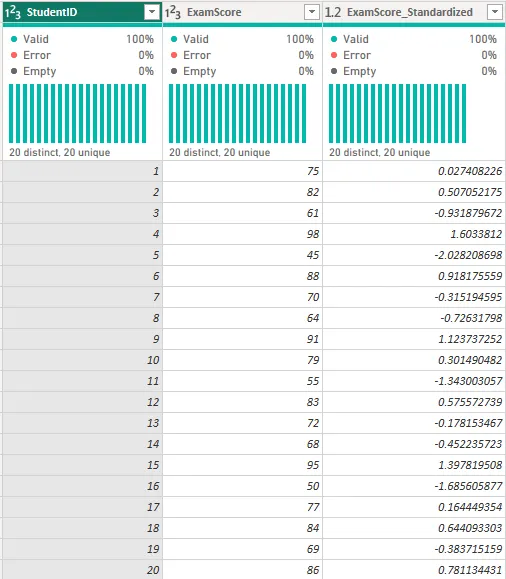Select ExamScore cell with value 86
Screen dimensions: 506x579
click(x=242, y=570)
